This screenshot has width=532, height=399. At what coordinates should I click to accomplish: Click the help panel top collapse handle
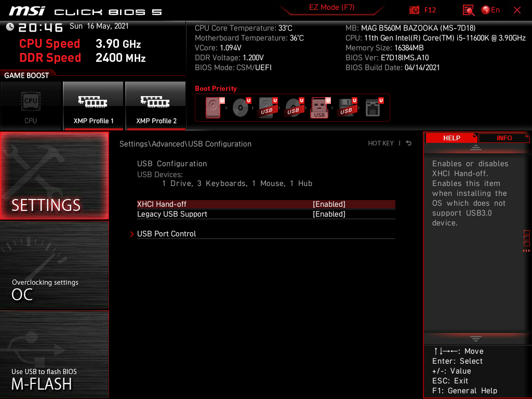[x=476, y=148]
